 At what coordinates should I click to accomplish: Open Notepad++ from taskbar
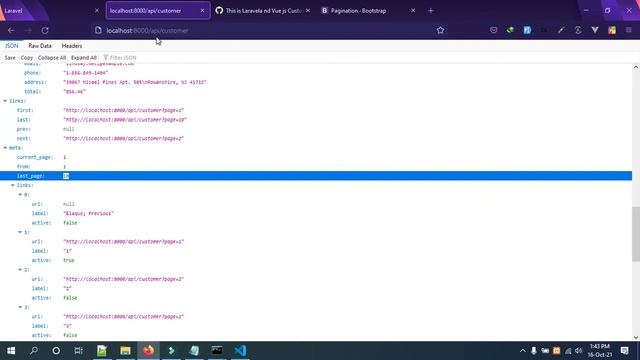click(x=102, y=351)
